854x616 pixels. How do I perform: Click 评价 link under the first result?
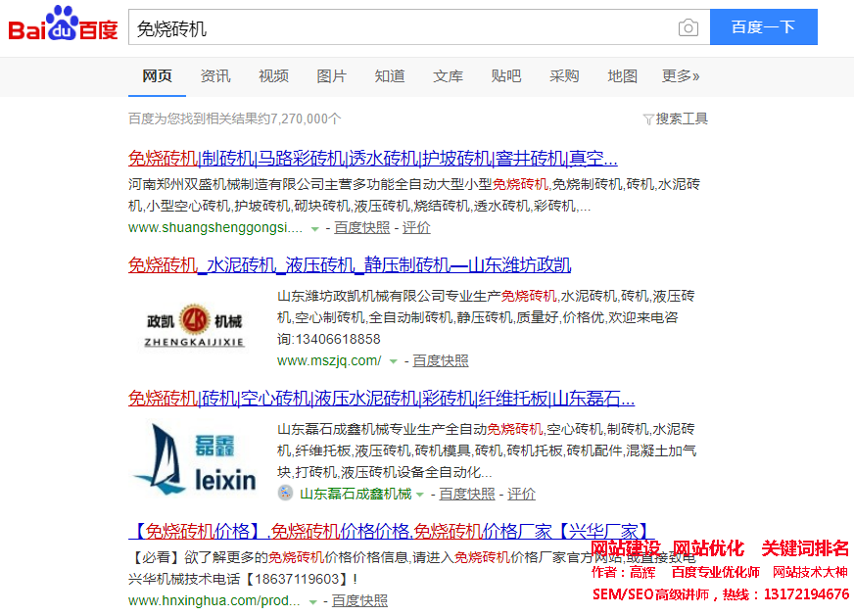[x=415, y=228]
